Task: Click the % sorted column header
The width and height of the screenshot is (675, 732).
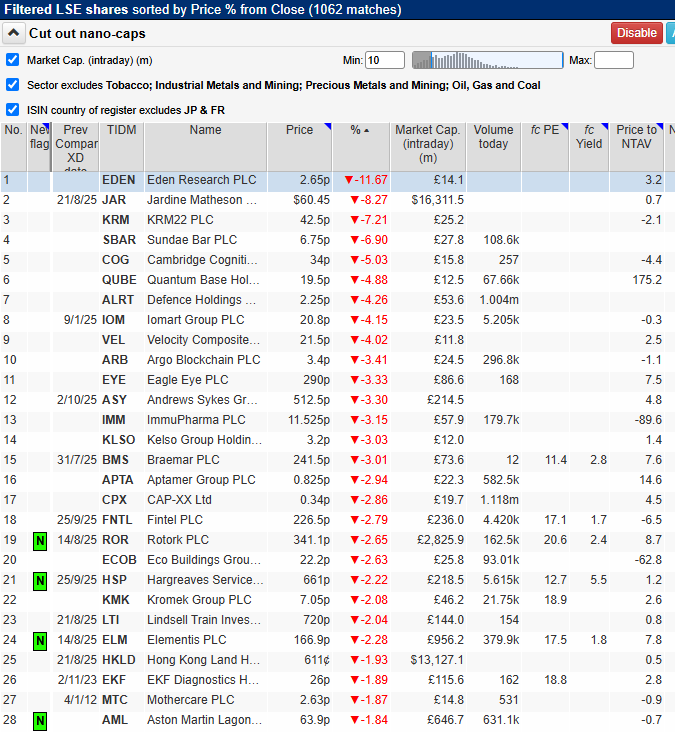Action: (361, 147)
